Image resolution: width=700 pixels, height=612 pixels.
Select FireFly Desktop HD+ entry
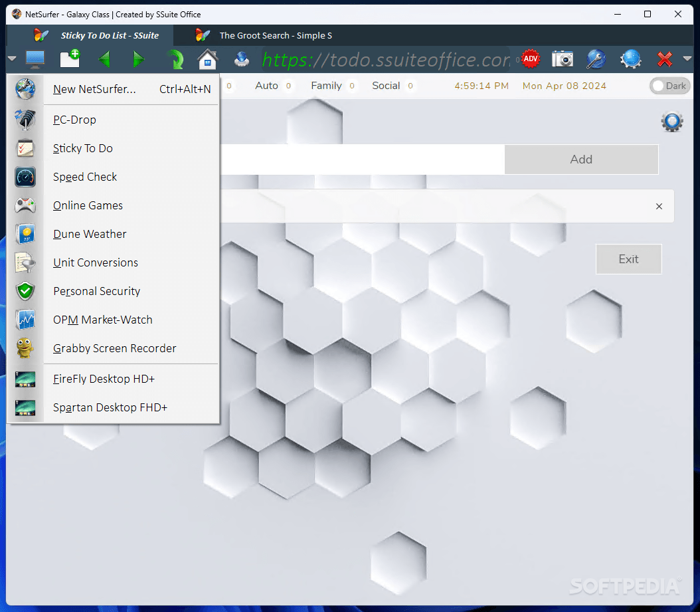[x=114, y=379]
